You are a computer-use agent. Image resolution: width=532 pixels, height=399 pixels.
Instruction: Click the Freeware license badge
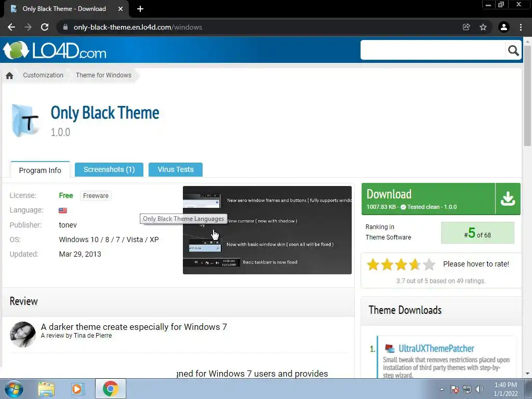point(96,196)
